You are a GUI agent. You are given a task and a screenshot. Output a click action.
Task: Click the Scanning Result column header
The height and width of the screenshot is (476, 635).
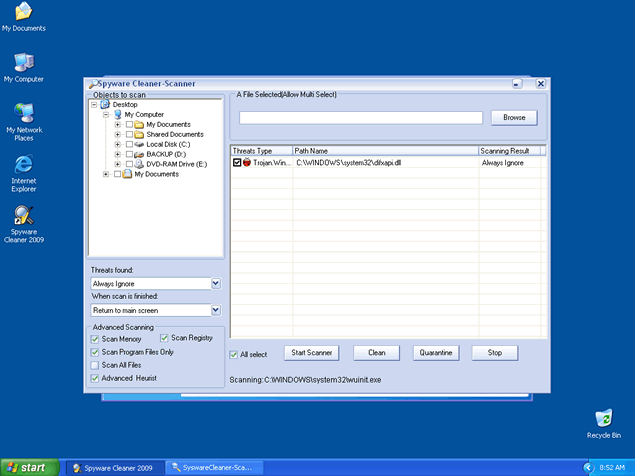pos(509,151)
